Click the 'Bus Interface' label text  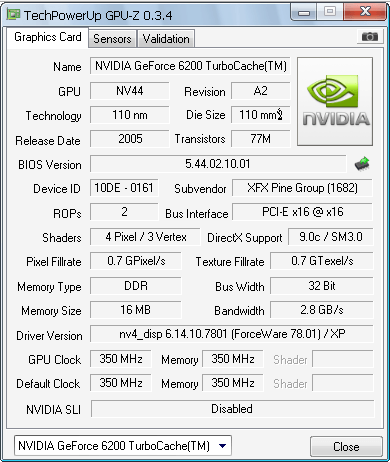[197, 214]
